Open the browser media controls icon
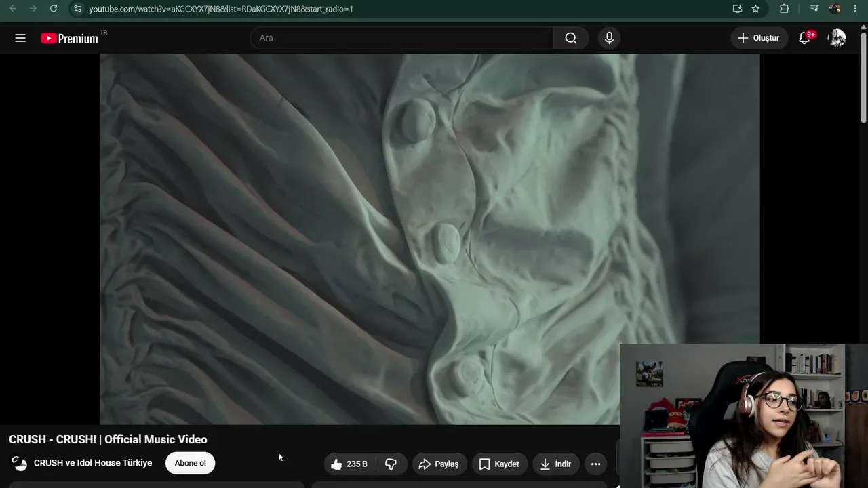 tap(814, 9)
